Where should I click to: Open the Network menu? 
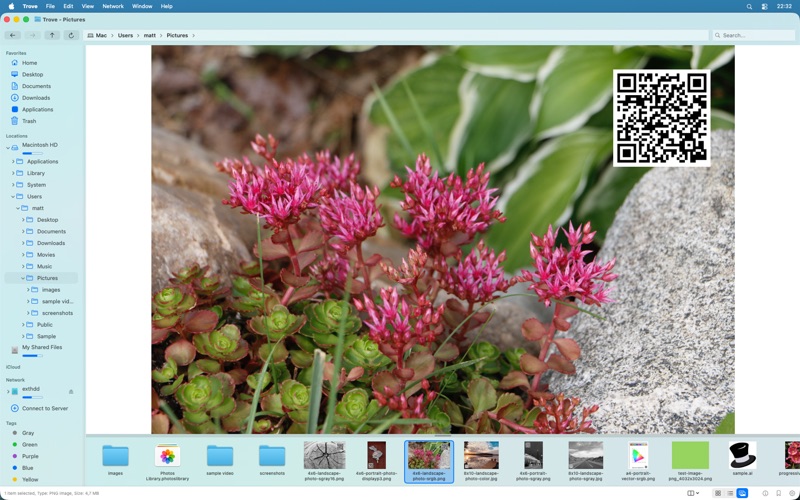(x=113, y=7)
